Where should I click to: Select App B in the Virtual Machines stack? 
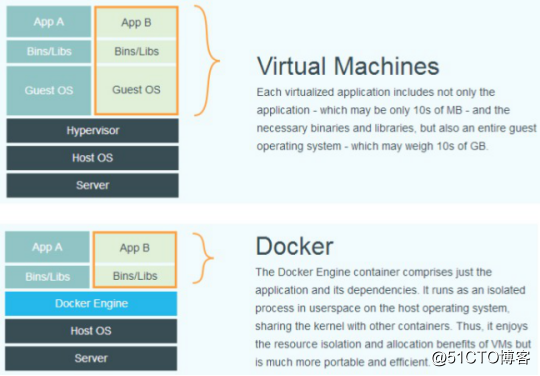pyautogui.click(x=136, y=23)
